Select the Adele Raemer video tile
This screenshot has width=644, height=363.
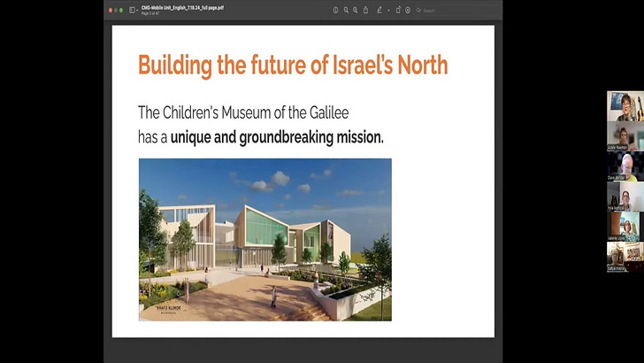point(625,136)
